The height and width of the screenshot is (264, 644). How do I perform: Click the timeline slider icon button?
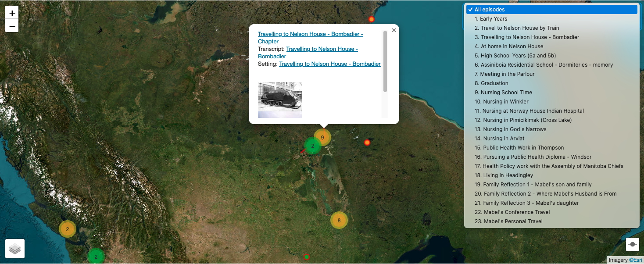click(x=632, y=244)
